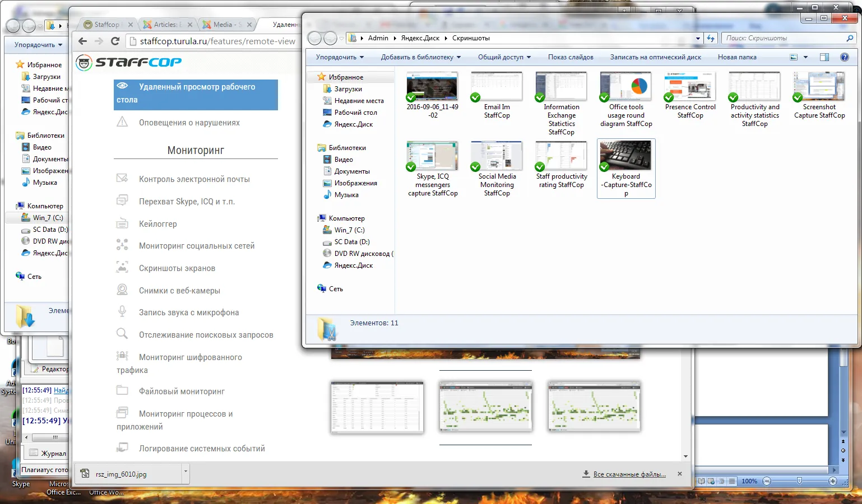Screen dimensions: 862x504
Task: Click the Explorer help question mark icon
Action: (x=845, y=57)
